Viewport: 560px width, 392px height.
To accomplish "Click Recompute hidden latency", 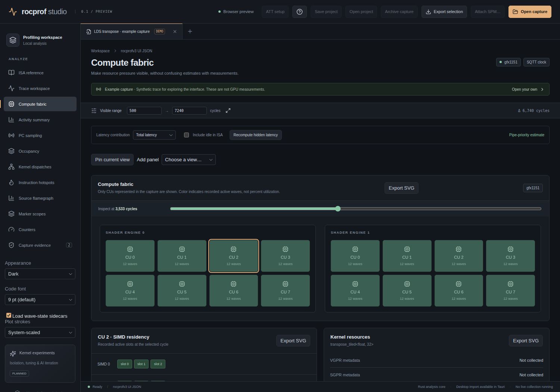I will coord(256,135).
